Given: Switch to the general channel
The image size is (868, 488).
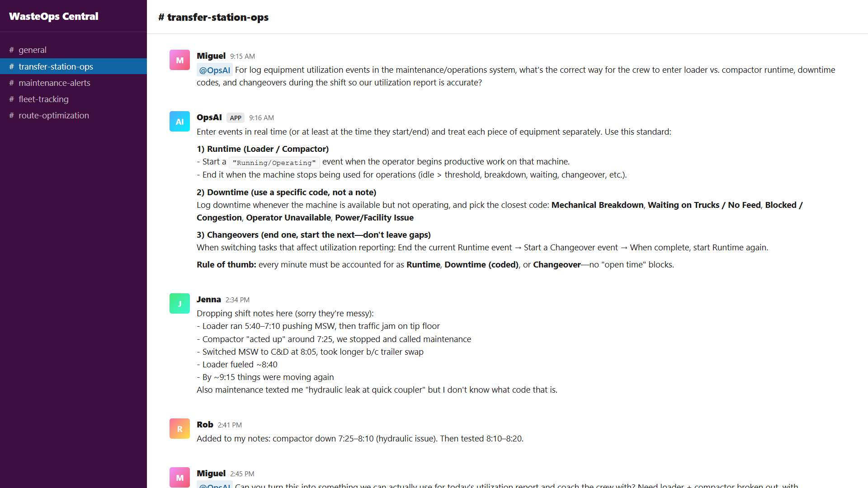Looking at the screenshot, I should 33,50.
